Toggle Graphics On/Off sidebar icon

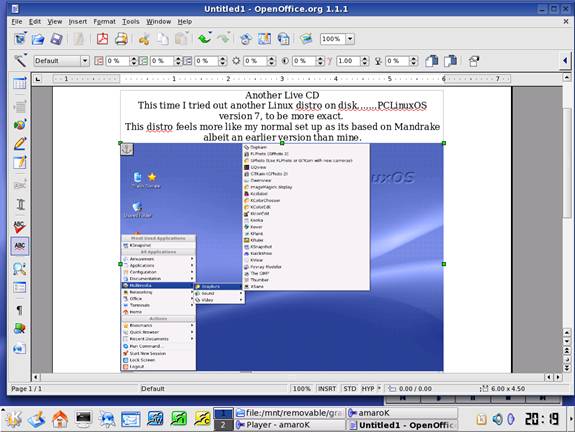point(20,329)
